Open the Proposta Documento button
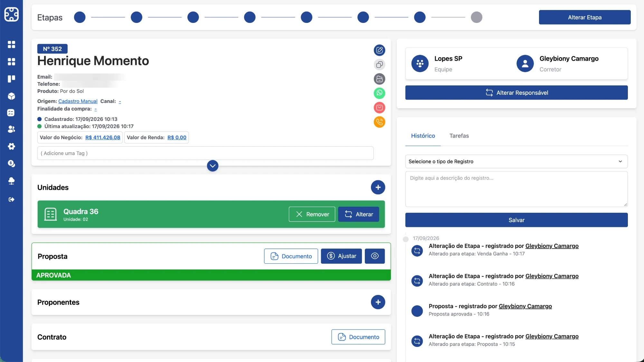644x362 pixels. coord(291,256)
